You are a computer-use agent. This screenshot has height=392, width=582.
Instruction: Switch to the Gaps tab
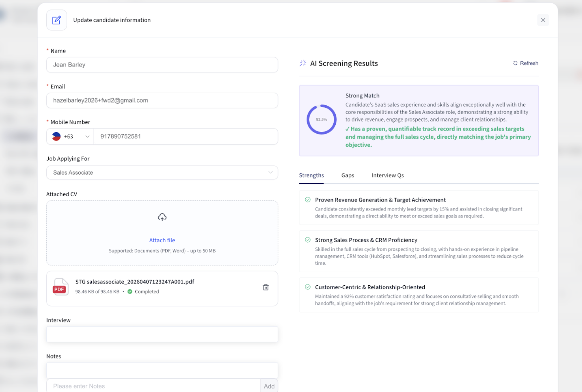coord(347,175)
